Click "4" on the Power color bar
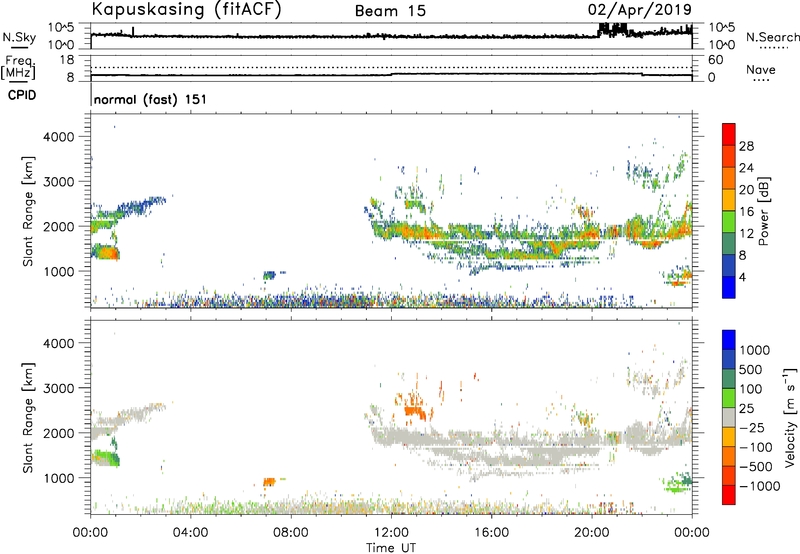Screen dimensions: 800x554 (743, 277)
